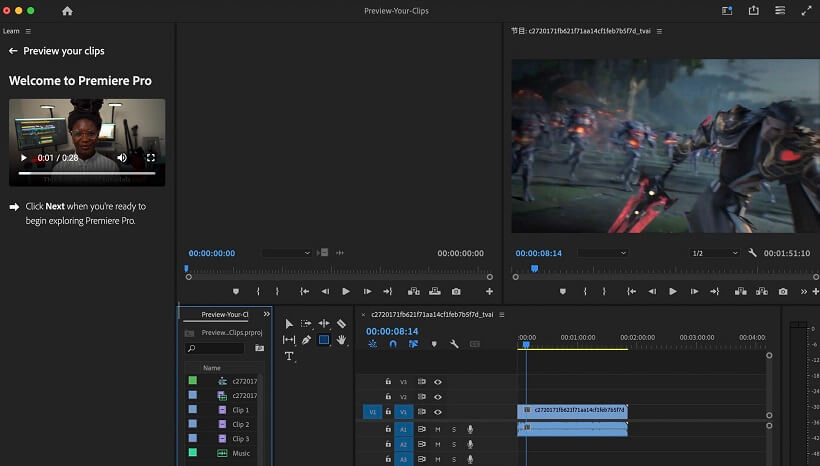Screen dimensions: 820x466
Task: Mute the tutorial video volume
Action: click(122, 157)
